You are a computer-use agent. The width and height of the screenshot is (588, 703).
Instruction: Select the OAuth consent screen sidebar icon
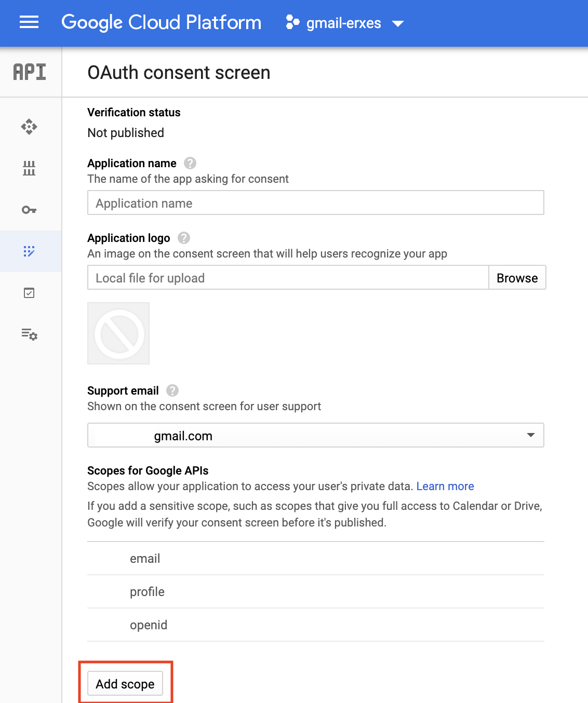click(29, 251)
